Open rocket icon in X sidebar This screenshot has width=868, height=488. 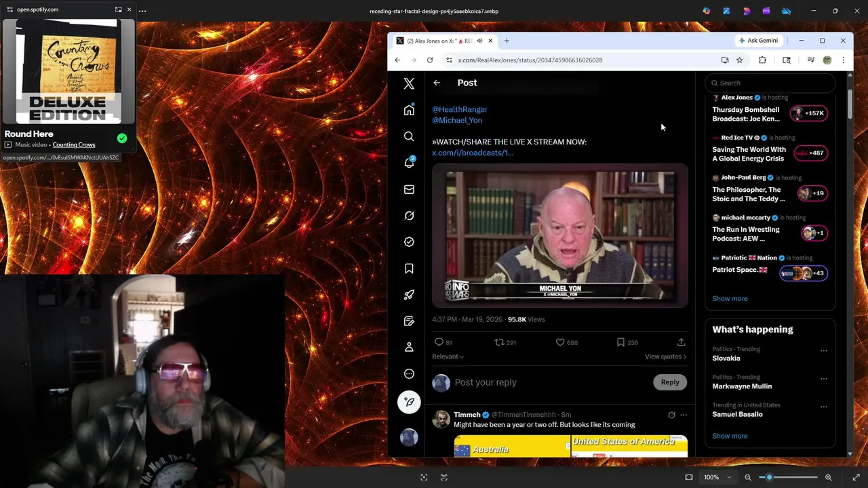point(409,295)
